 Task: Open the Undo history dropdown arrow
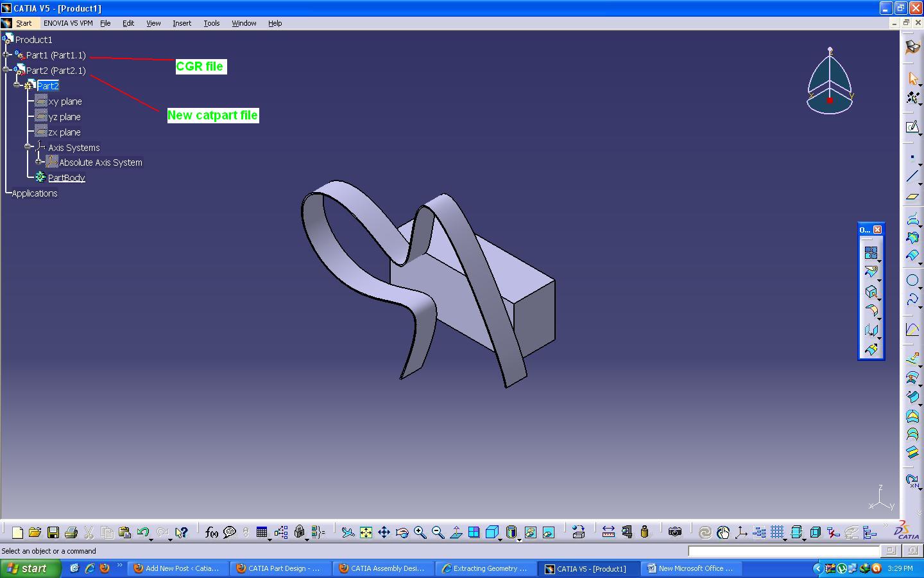click(x=151, y=539)
